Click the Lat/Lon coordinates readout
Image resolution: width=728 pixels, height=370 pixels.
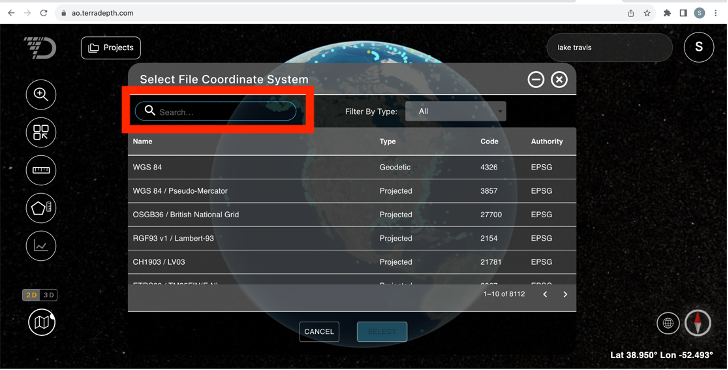pyautogui.click(x=662, y=355)
